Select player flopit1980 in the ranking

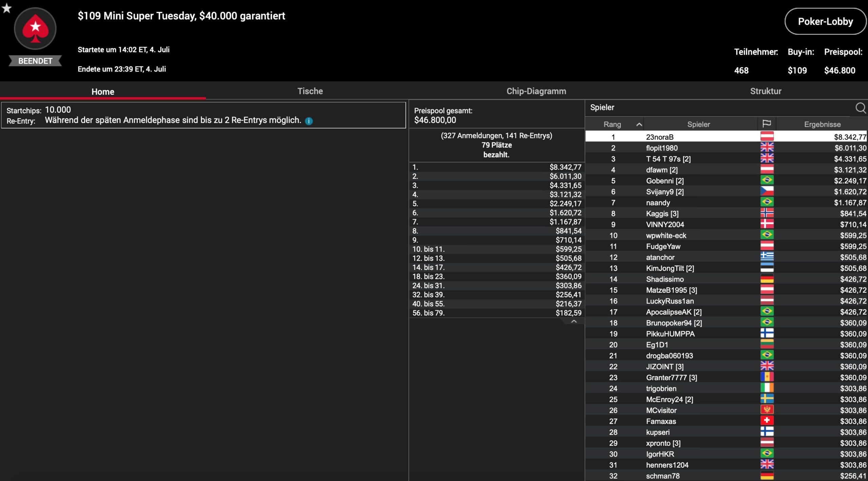pos(662,148)
